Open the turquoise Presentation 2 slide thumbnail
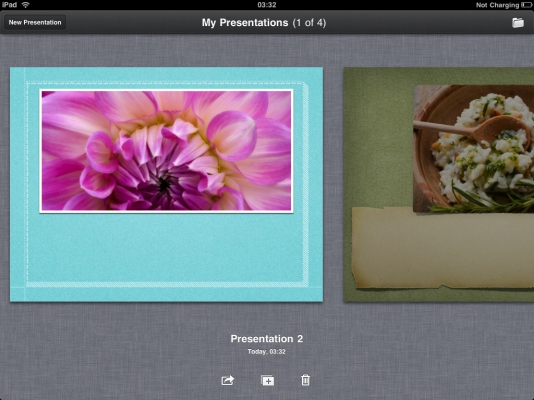This screenshot has width=534, height=400. (x=167, y=184)
